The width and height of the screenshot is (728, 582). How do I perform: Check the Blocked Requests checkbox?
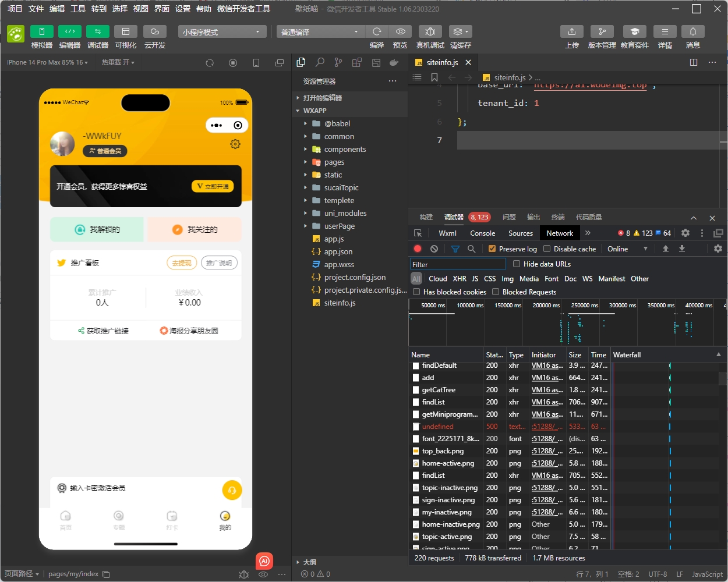coord(496,292)
